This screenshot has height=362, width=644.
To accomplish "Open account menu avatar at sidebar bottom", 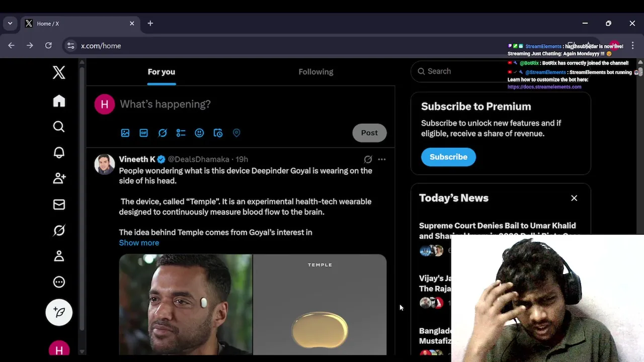I will (59, 350).
